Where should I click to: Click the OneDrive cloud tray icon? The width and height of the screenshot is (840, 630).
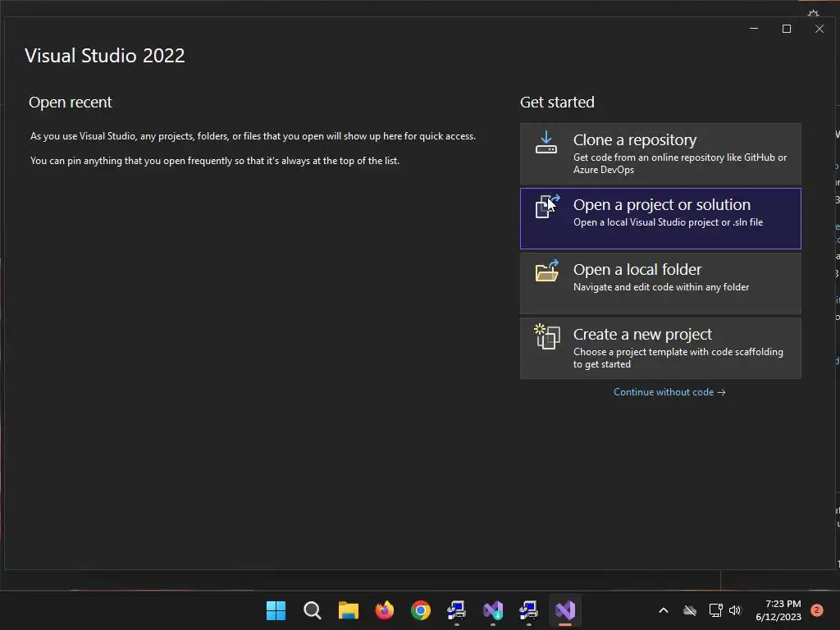689,610
